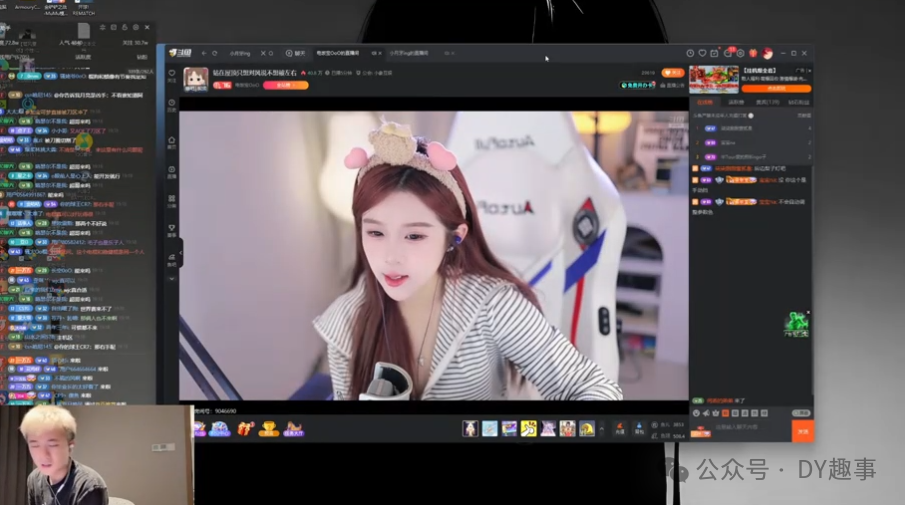Click the pink button under stream title
Viewport: 905px width, 505px height.
click(x=286, y=85)
